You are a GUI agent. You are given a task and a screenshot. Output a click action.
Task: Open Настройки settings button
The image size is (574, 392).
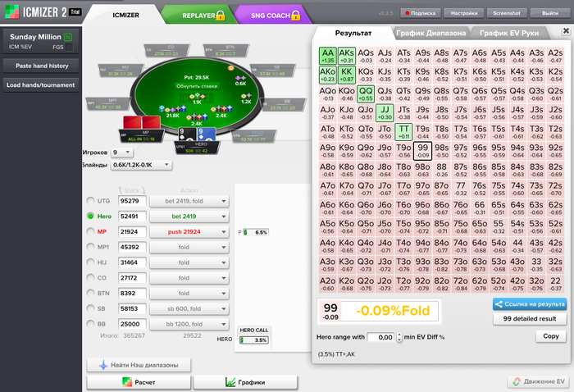[464, 13]
